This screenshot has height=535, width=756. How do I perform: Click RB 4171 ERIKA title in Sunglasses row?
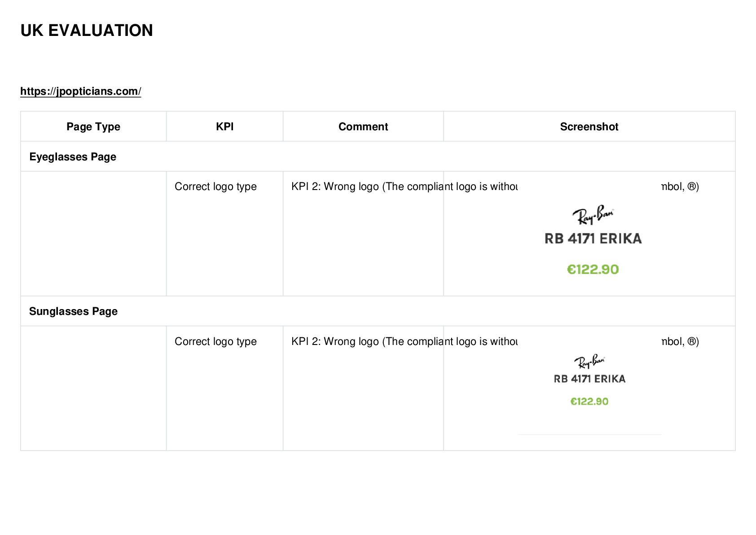[x=589, y=379]
